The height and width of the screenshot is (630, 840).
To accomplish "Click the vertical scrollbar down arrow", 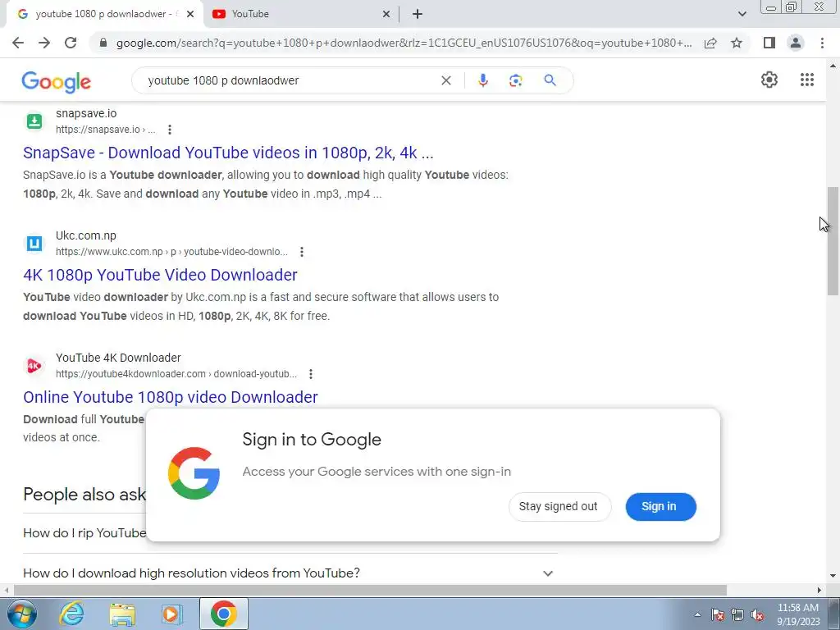I will click(833, 577).
